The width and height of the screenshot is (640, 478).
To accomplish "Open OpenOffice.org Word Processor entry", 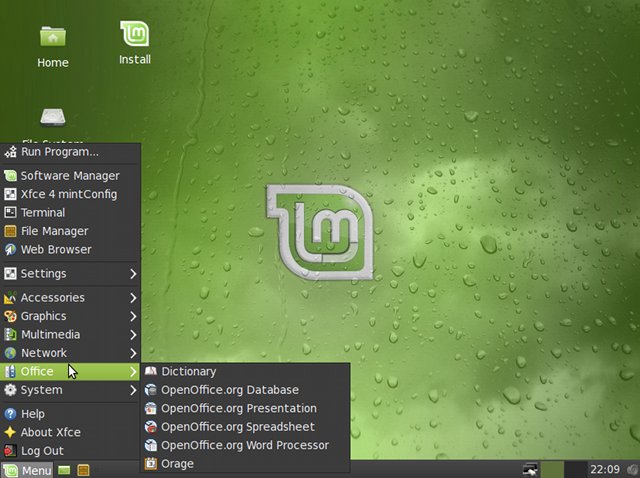I will pyautogui.click(x=245, y=445).
